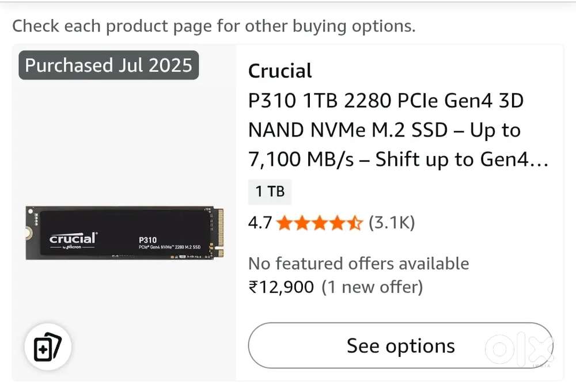Click the Crucial brand name heading
The height and width of the screenshot is (392, 576).
click(x=280, y=71)
